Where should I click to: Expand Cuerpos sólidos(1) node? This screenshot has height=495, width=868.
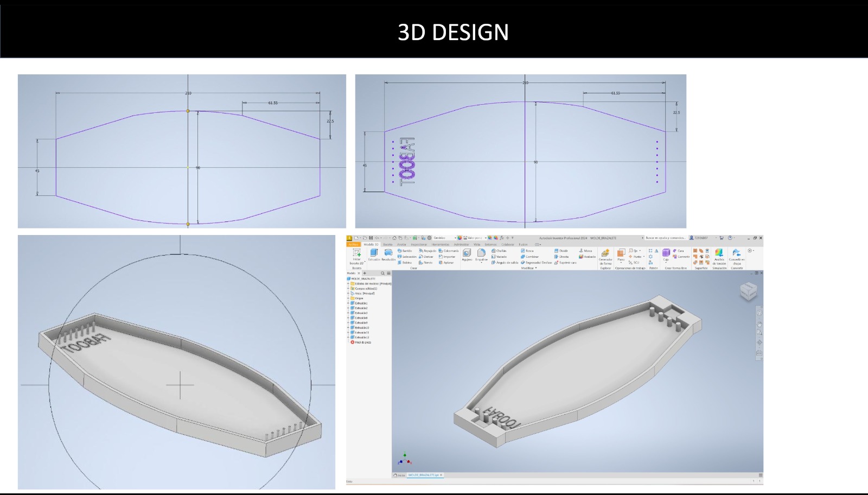pos(348,289)
